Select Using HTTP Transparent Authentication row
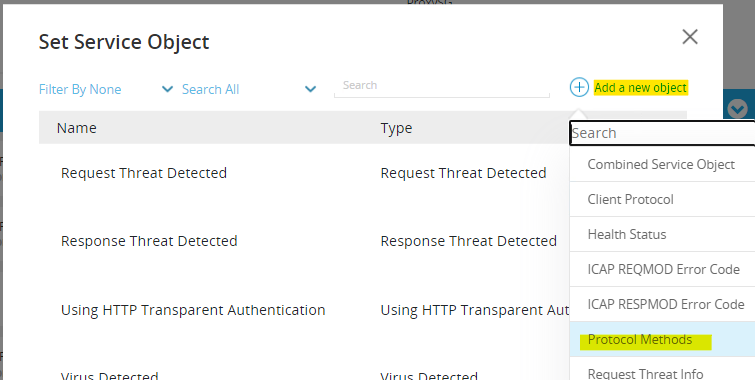Screen dimensions: 755x380 click(x=304, y=310)
